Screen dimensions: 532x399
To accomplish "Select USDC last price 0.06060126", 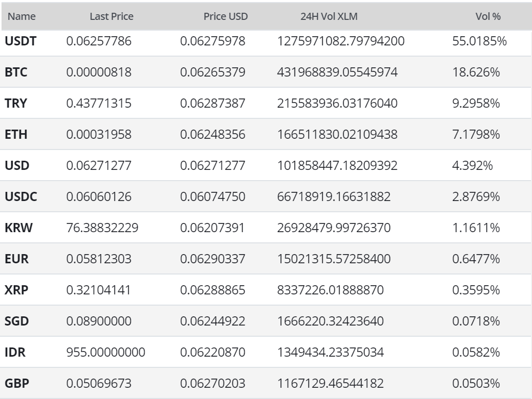I will (99, 196).
